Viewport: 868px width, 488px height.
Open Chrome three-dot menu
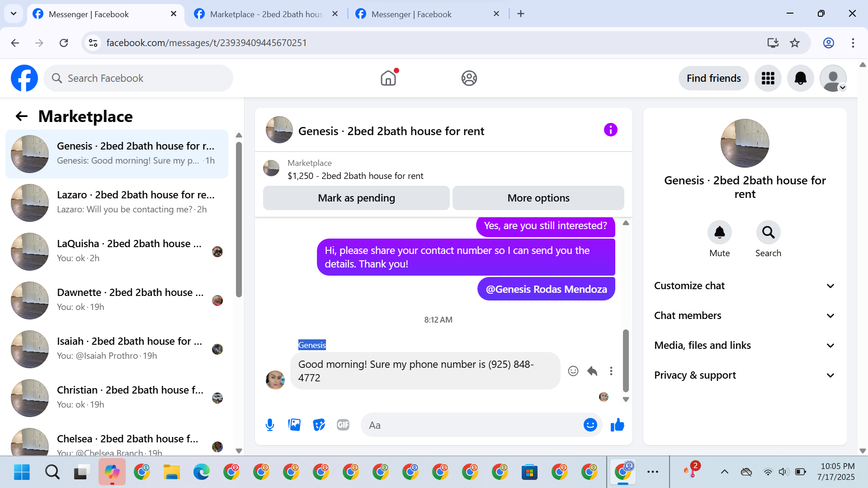[853, 43]
